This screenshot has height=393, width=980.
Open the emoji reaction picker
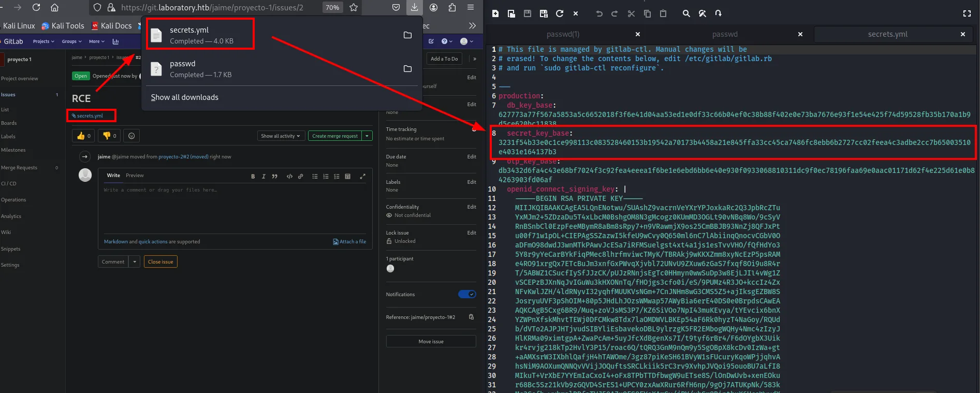point(131,136)
